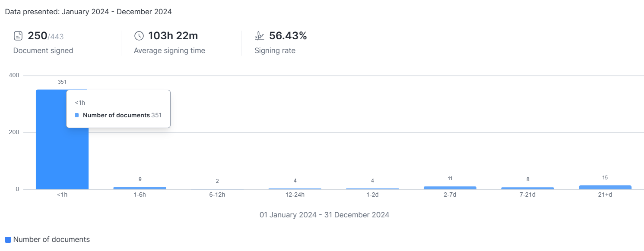Click the date range text below chart
644x251 pixels.
point(324,215)
